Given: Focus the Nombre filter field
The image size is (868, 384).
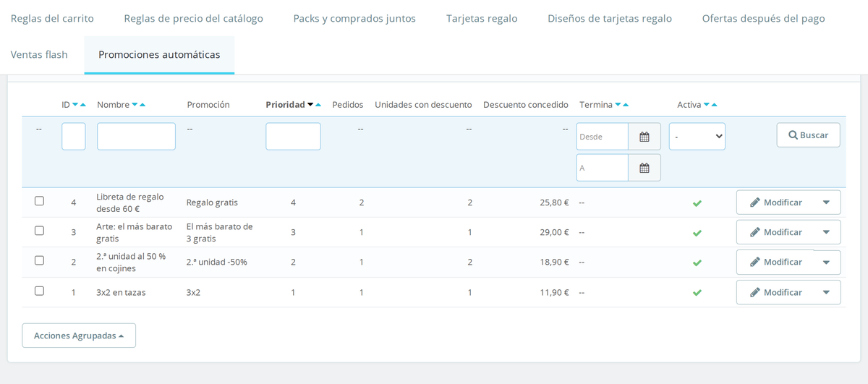Looking at the screenshot, I should point(136,137).
